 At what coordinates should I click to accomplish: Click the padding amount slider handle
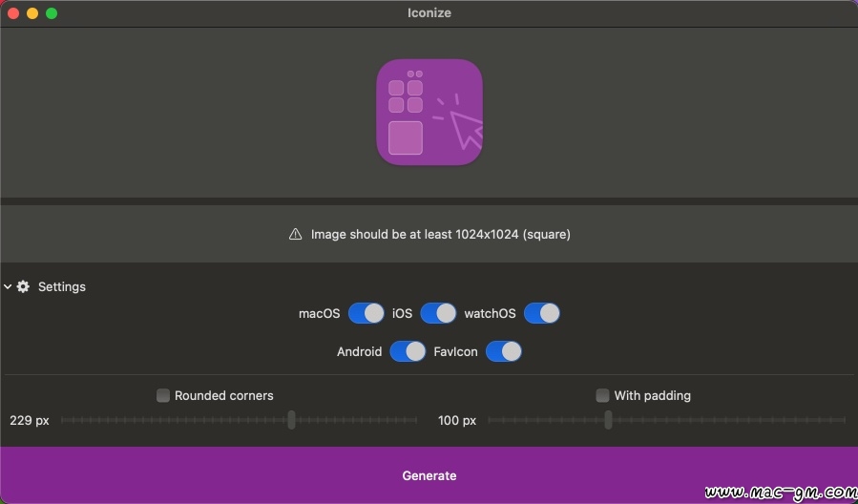pos(608,420)
